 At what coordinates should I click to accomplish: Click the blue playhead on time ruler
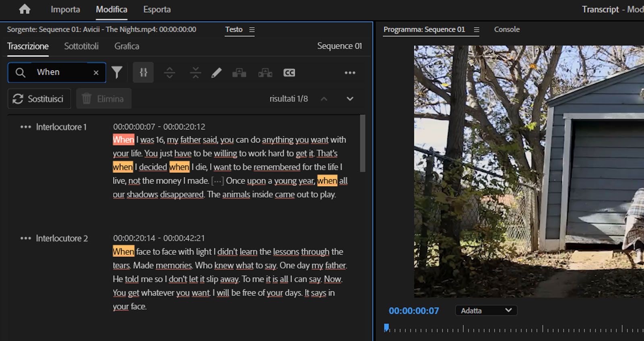tap(386, 327)
